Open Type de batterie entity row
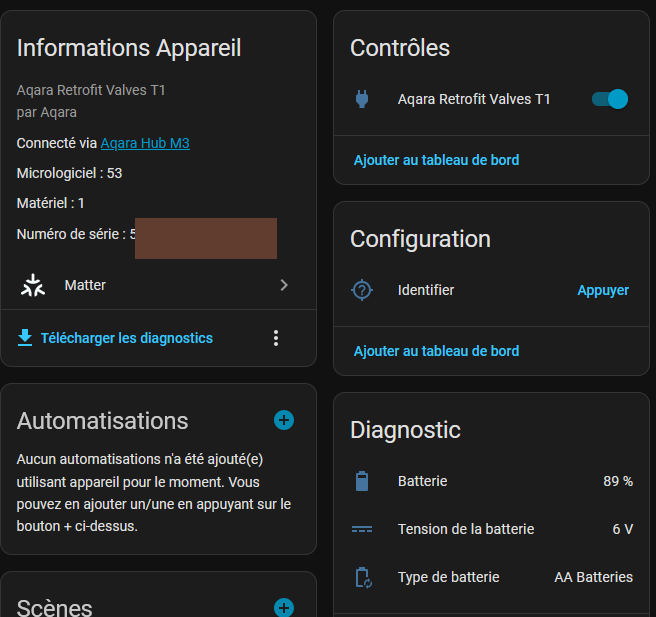The height and width of the screenshot is (617, 656). pyautogui.click(x=490, y=577)
